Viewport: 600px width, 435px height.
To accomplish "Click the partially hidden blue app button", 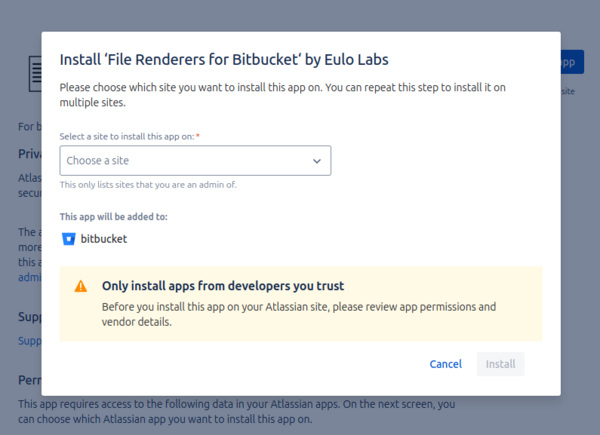I will click(x=570, y=62).
